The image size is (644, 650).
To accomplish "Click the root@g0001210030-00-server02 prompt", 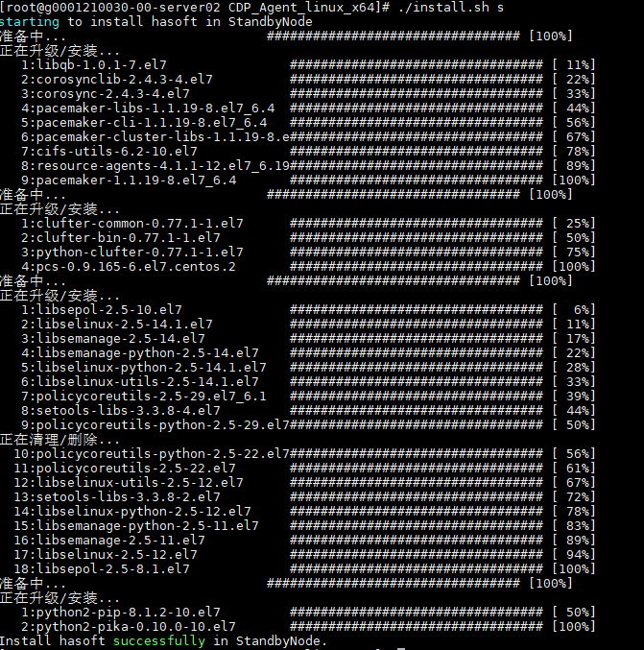I will point(109,7).
